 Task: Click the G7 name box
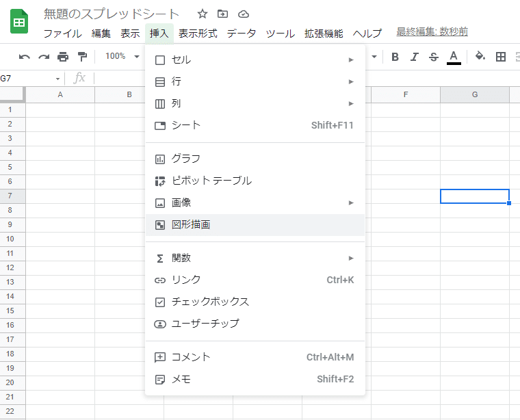tap(27, 79)
